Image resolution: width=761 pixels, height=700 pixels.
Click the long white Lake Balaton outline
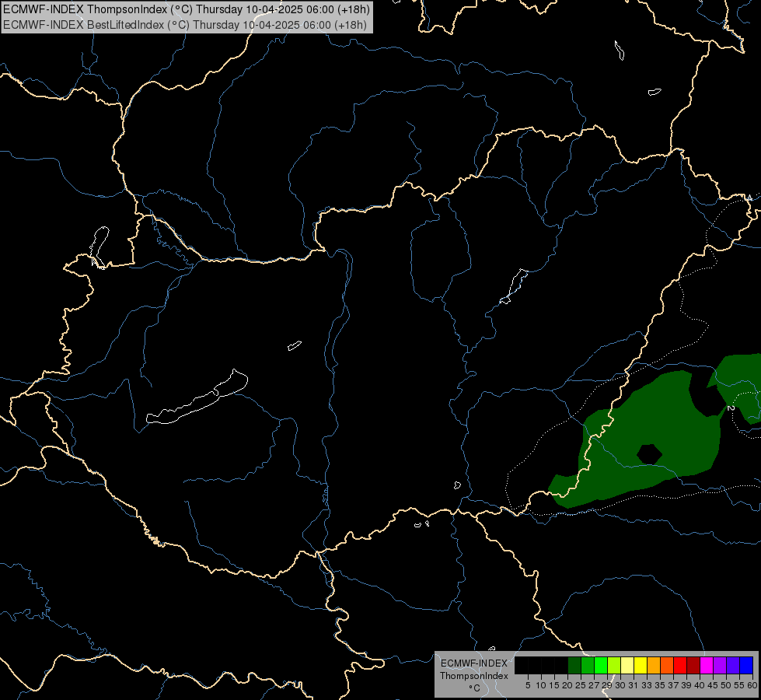tap(197, 397)
